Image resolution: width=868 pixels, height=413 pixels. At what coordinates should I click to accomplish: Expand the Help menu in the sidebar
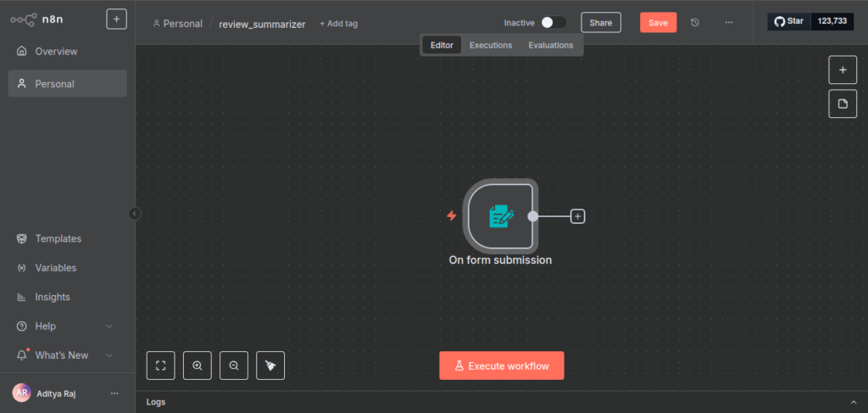(x=108, y=326)
